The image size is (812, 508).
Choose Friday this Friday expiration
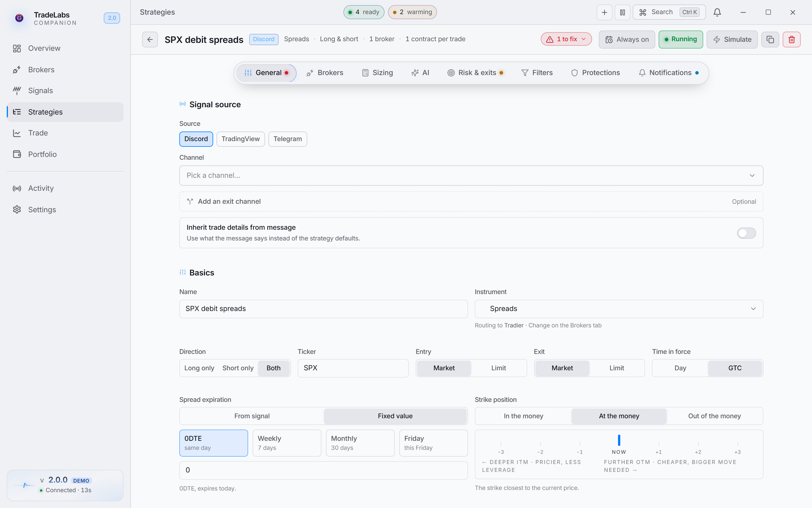pos(434,443)
